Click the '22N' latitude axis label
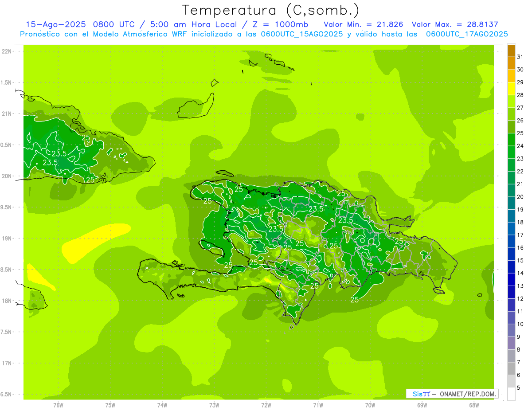Screen dimensions: 532x411 [x=6, y=51]
